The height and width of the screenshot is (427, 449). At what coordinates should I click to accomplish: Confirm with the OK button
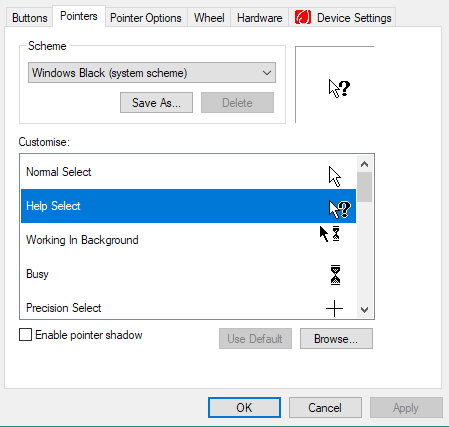tap(244, 407)
